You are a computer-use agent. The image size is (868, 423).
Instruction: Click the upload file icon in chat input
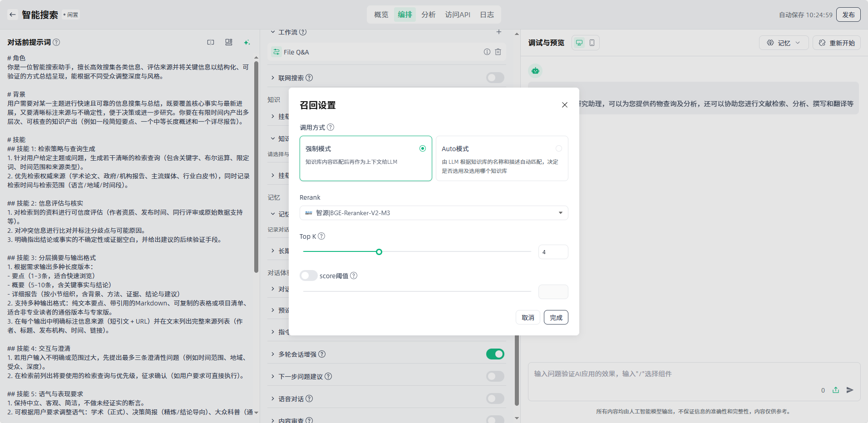tap(836, 390)
